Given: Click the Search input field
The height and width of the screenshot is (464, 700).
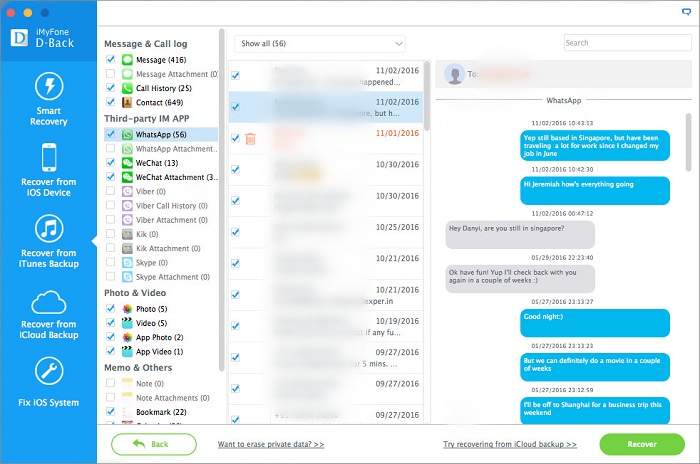Looking at the screenshot, I should coord(628,43).
